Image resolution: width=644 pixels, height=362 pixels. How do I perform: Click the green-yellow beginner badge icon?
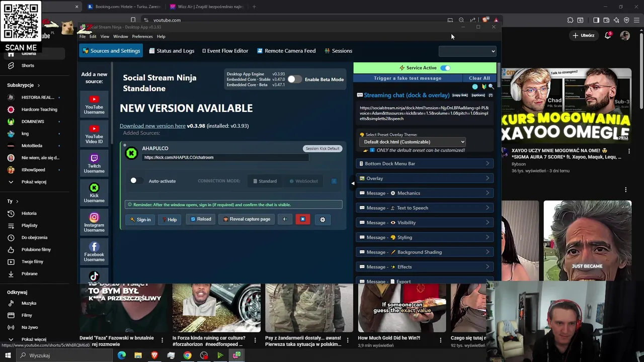[484, 86]
